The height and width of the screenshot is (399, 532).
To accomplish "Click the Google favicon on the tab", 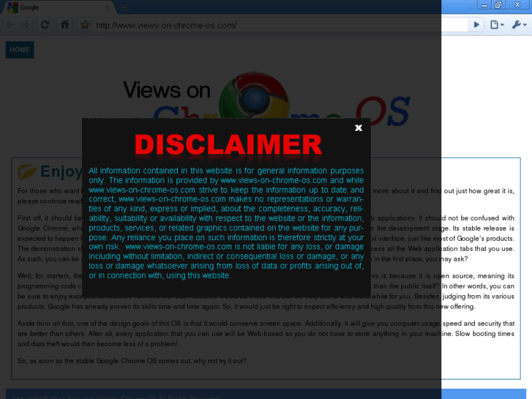I will pos(12,7).
